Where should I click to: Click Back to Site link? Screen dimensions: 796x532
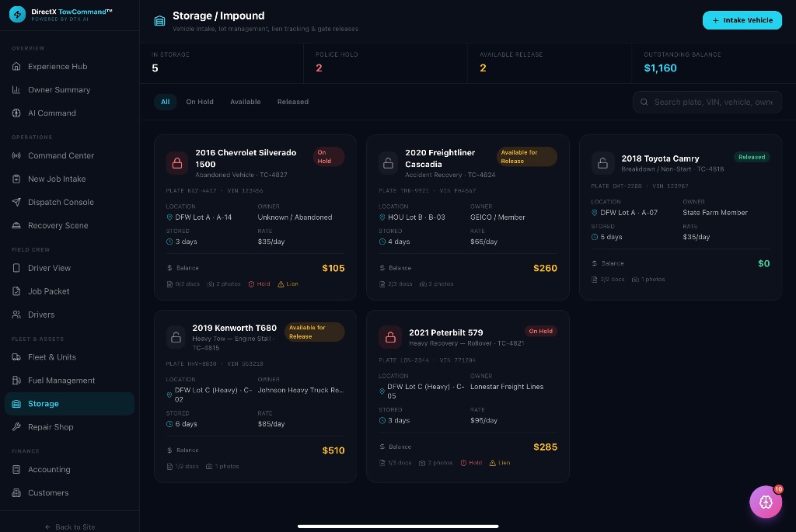pyautogui.click(x=69, y=527)
